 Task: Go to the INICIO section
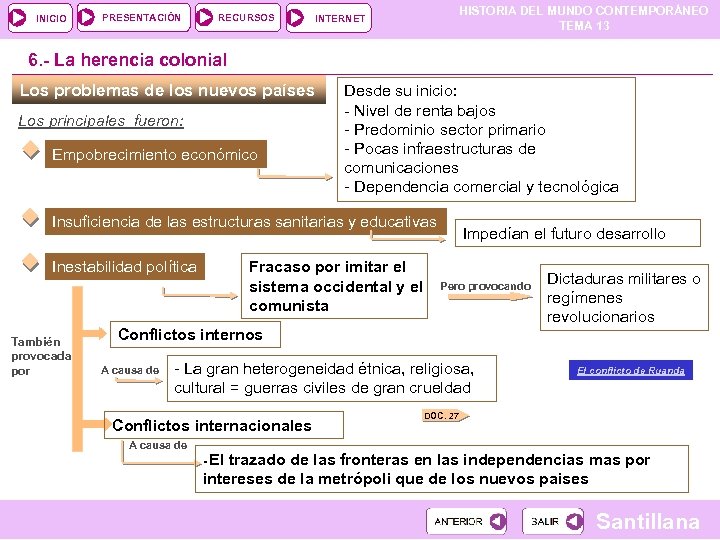[40, 18]
